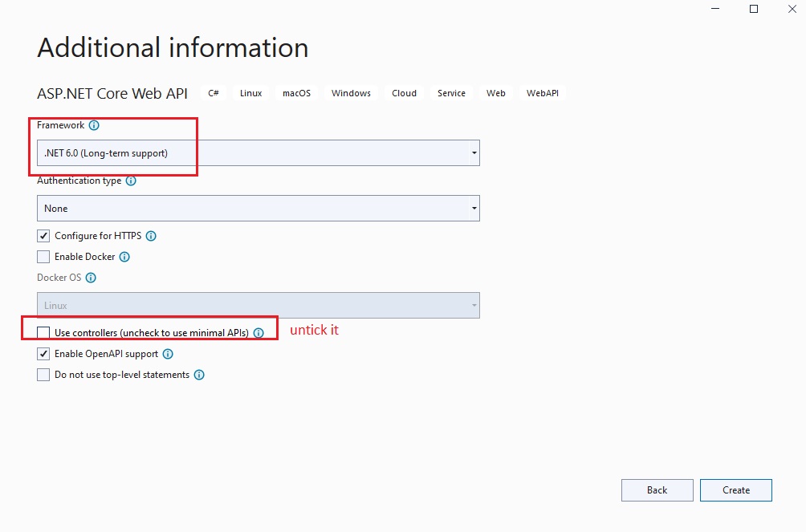806x532 pixels.
Task: Show info for Use controllers option
Action: (x=258, y=333)
